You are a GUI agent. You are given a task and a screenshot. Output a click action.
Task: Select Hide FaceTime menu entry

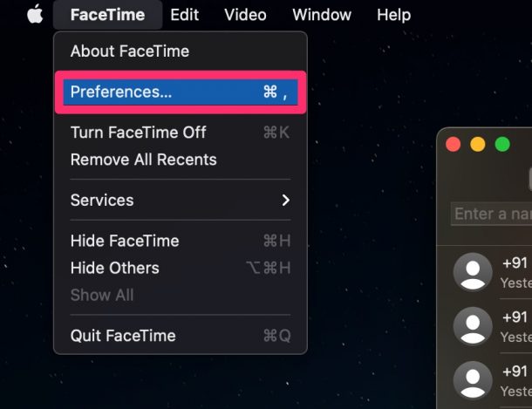pyautogui.click(x=125, y=241)
